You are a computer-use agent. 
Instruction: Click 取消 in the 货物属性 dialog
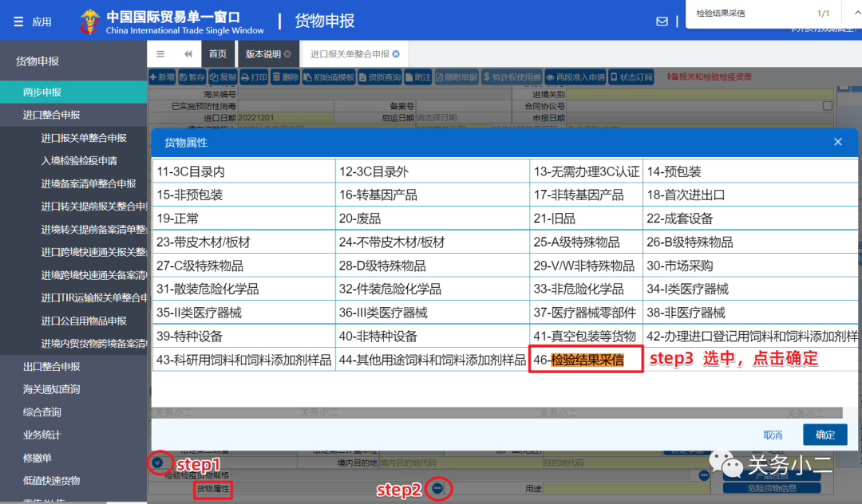pos(773,435)
